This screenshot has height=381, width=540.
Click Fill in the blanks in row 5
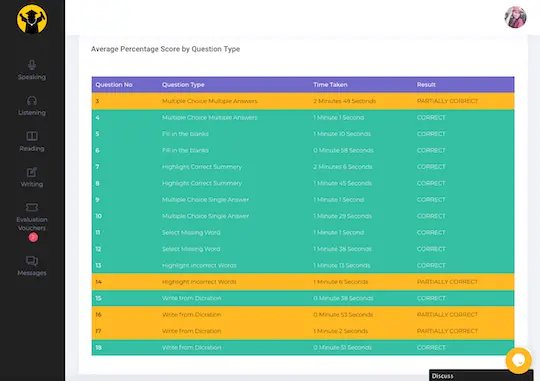point(185,134)
